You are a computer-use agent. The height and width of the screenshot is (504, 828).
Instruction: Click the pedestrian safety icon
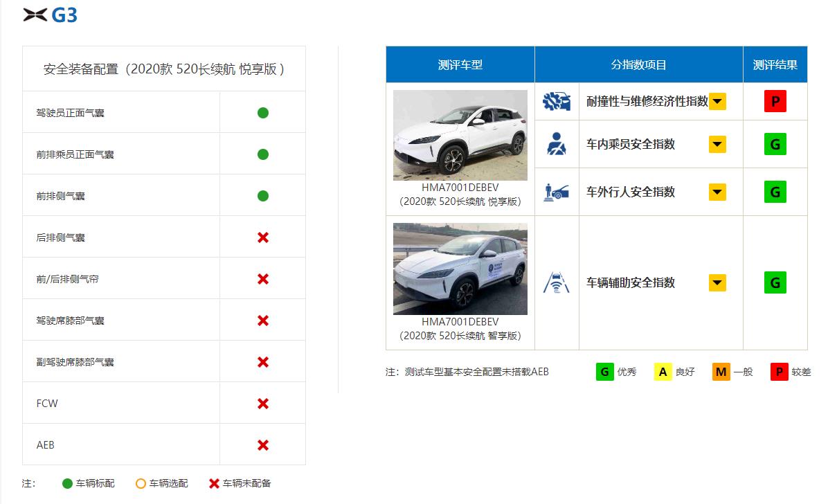556,192
